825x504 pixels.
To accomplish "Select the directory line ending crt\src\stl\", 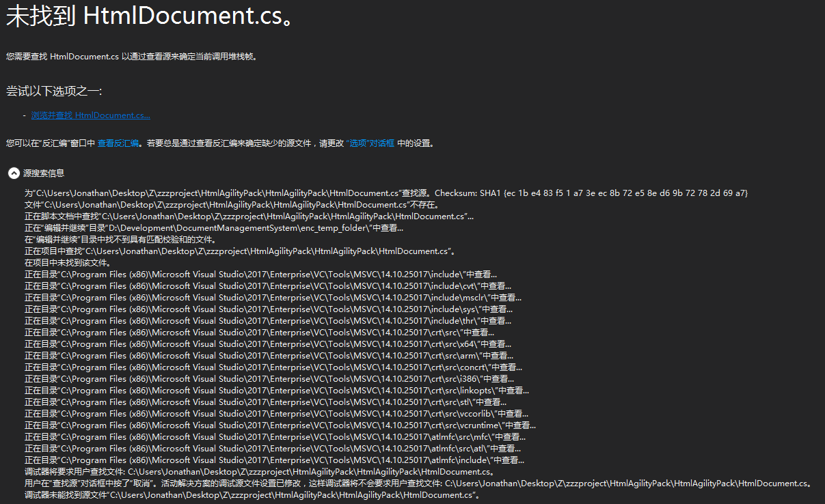I will (x=266, y=402).
